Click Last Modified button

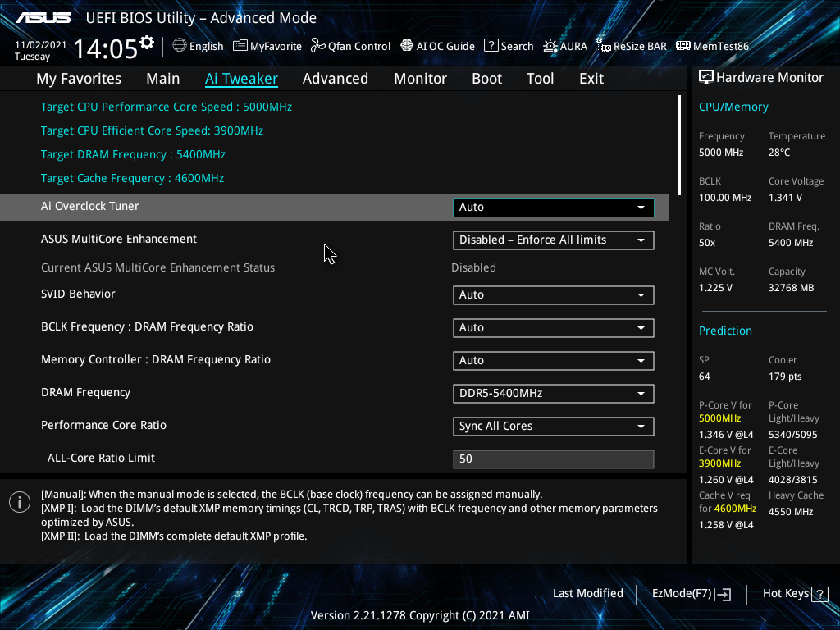pos(587,594)
